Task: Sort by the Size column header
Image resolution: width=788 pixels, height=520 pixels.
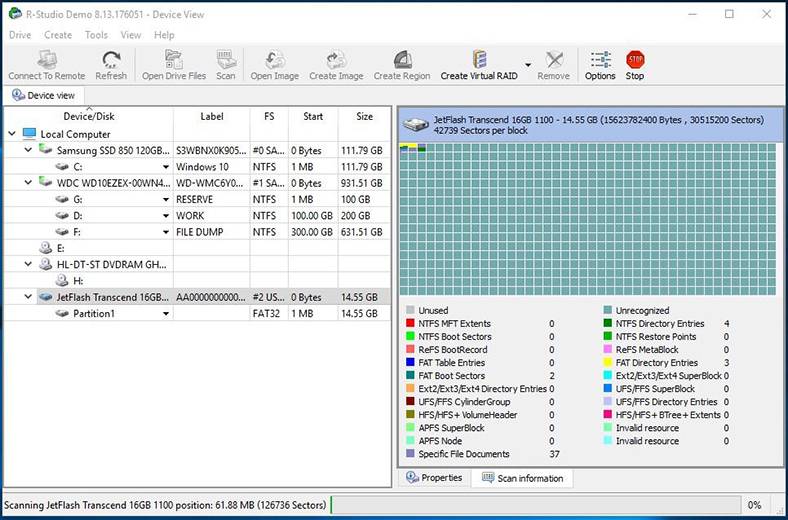Action: point(364,116)
